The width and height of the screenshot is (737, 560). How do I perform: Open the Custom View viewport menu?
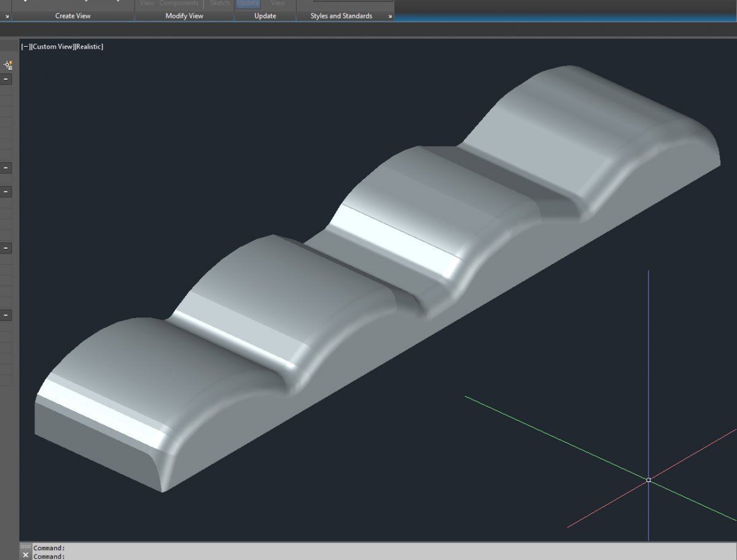click(53, 47)
